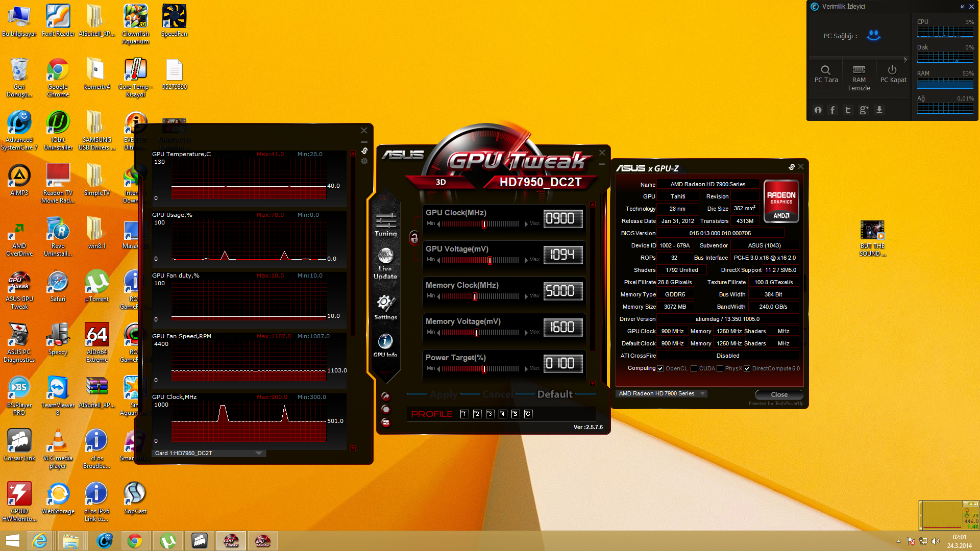Viewport: 980px width, 551px height.
Task: Collapse the Verimlilik İzleyici widget arrow
Action: (x=962, y=7)
